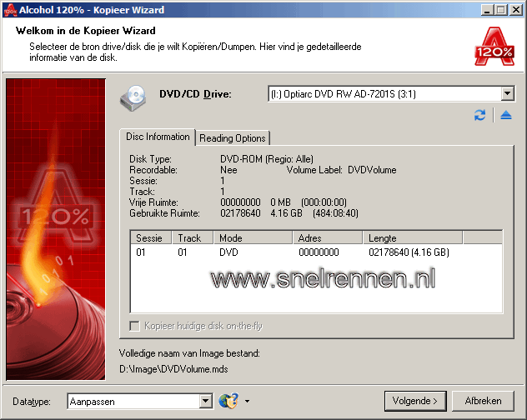Click the red Alcohol banner image
The width and height of the screenshot is (527, 420).
pyautogui.click(x=56, y=229)
